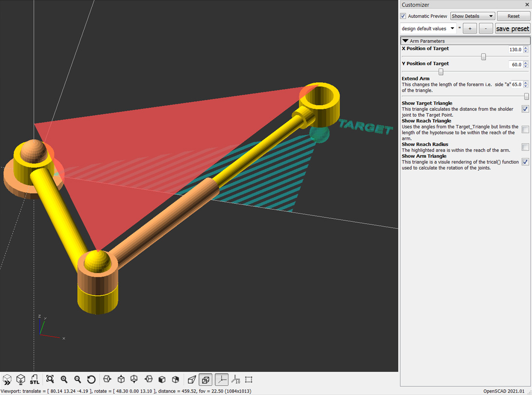Open the Show Details dropdown

(x=472, y=16)
